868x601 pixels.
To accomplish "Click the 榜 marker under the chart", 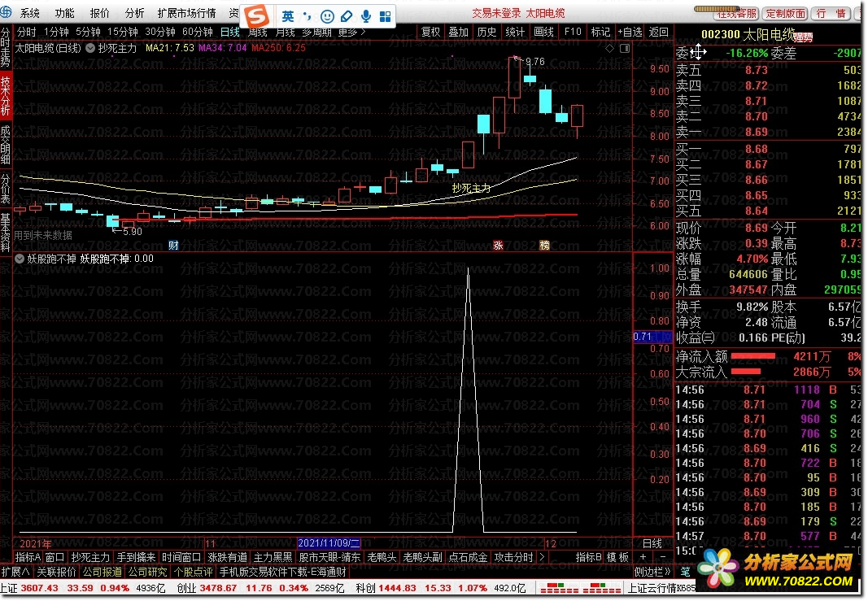I will click(x=545, y=245).
